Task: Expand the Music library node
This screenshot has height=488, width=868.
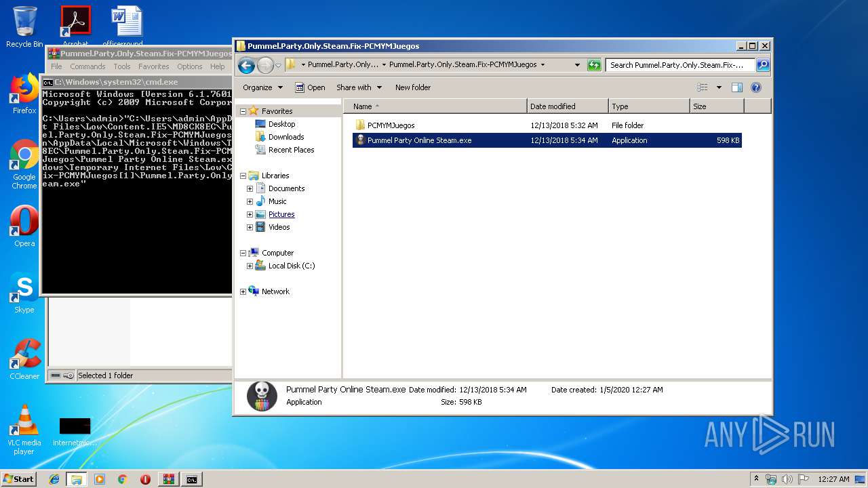Action: [250, 201]
